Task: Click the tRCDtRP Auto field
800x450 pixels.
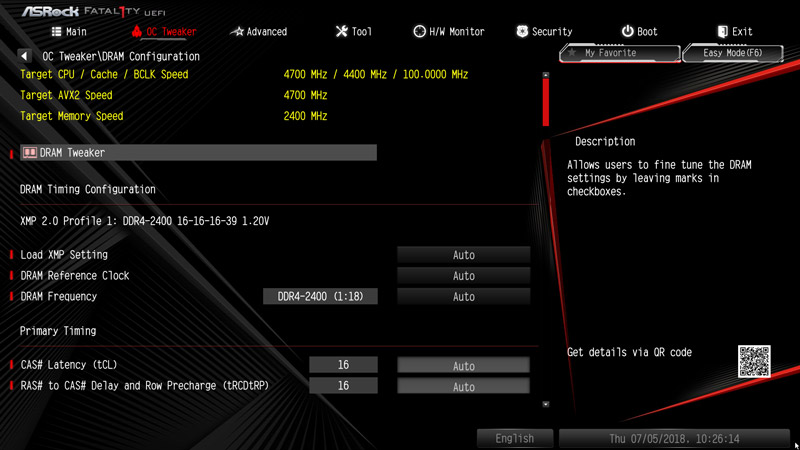Action: click(464, 386)
